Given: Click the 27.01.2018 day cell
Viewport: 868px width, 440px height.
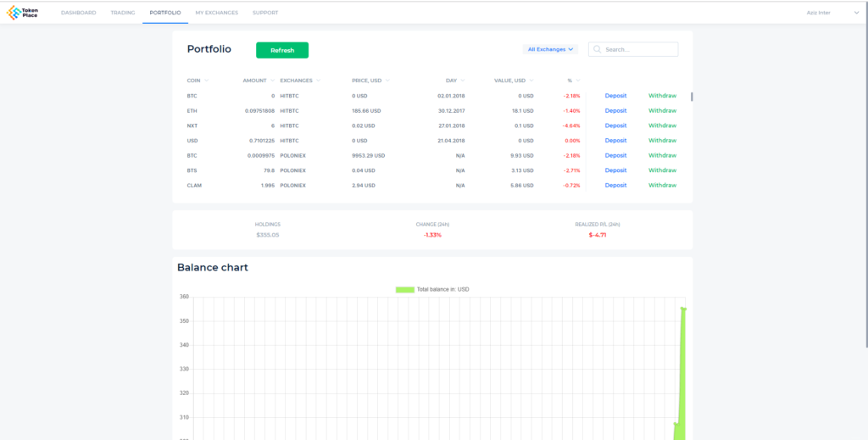Looking at the screenshot, I should pyautogui.click(x=451, y=125).
